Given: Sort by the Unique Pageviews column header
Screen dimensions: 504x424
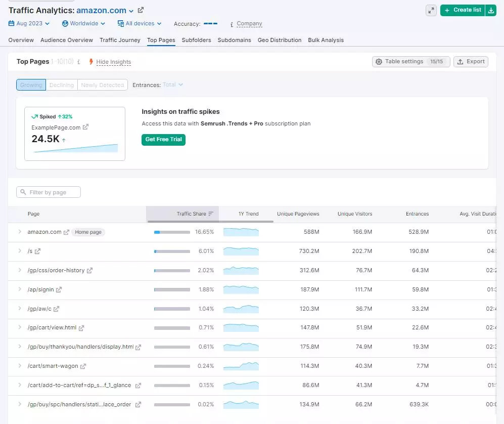Looking at the screenshot, I should click(x=298, y=214).
